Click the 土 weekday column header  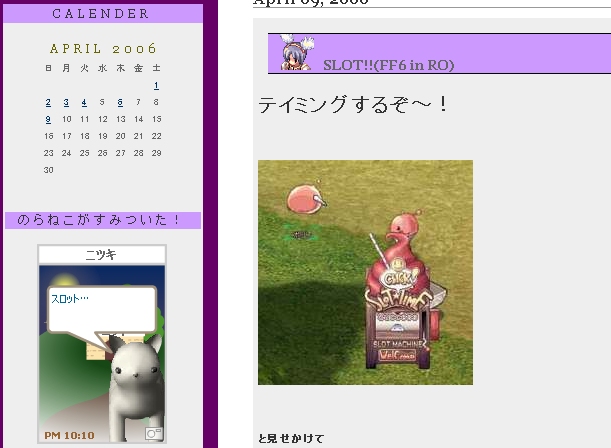(x=156, y=68)
